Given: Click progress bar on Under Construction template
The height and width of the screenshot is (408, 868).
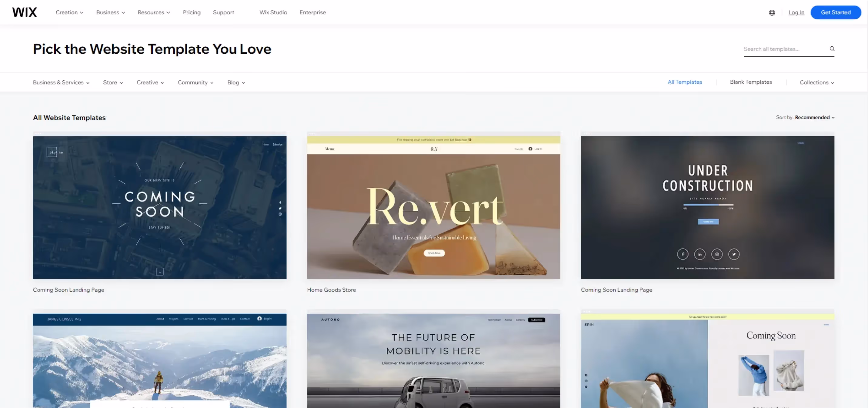Looking at the screenshot, I should point(708,205).
